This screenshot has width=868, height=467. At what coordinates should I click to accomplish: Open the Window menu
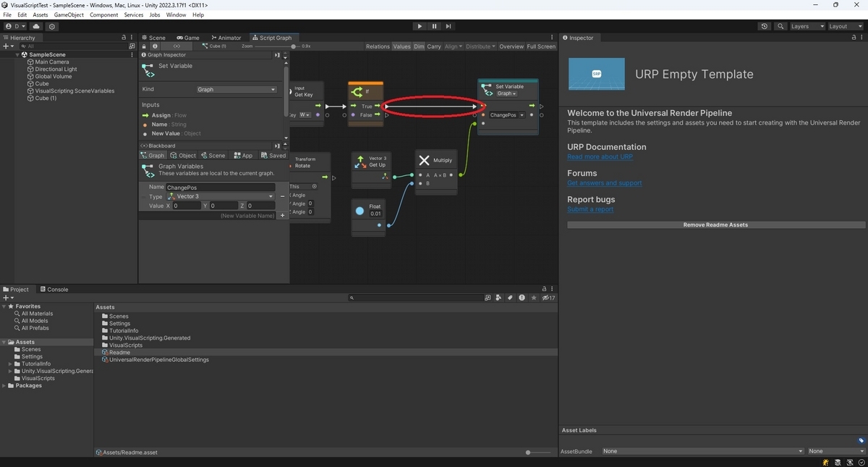pos(176,14)
